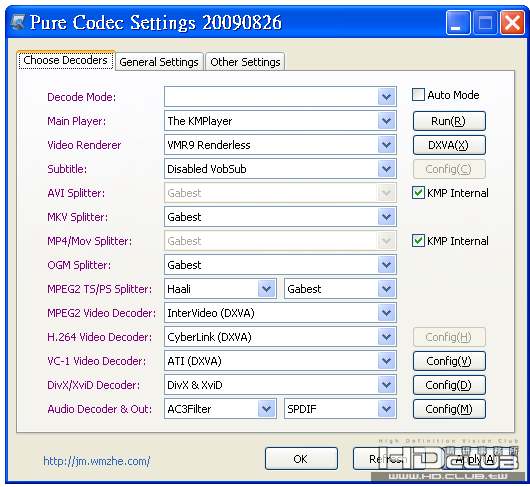
Task: Click the H.264 Video Decoder label
Action: (x=99, y=337)
